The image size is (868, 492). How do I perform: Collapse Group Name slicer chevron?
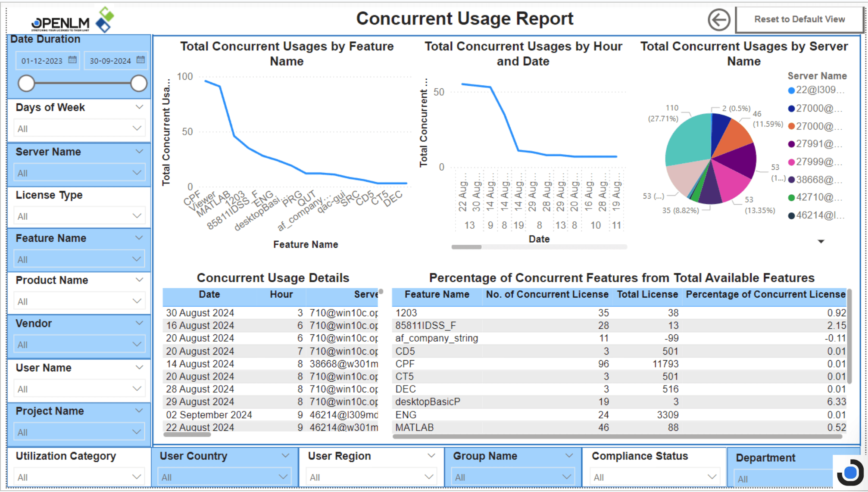(x=569, y=455)
